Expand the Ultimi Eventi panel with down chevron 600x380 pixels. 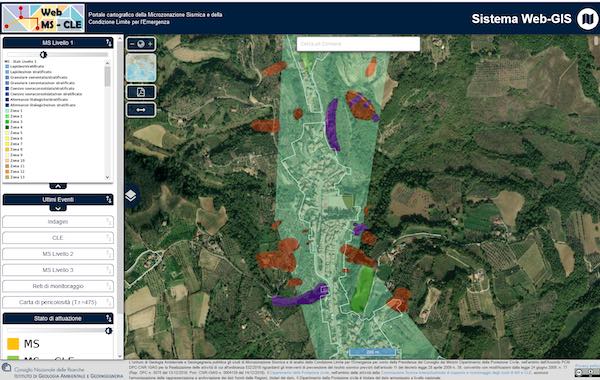coord(58,209)
